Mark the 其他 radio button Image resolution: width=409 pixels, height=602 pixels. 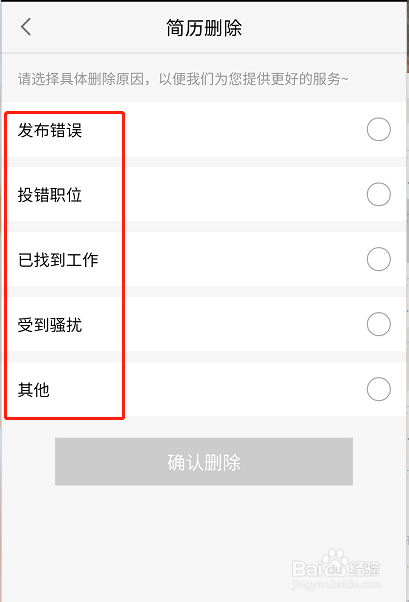pos(379,389)
